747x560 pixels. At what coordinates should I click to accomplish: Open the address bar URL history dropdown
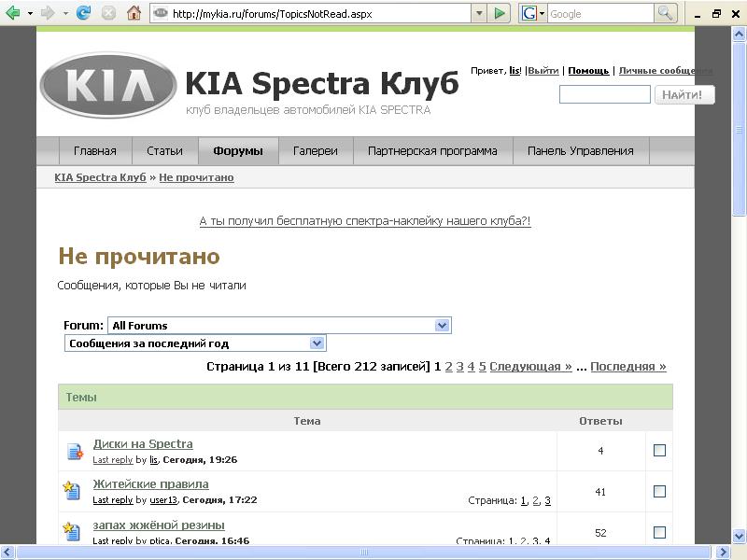[x=479, y=13]
